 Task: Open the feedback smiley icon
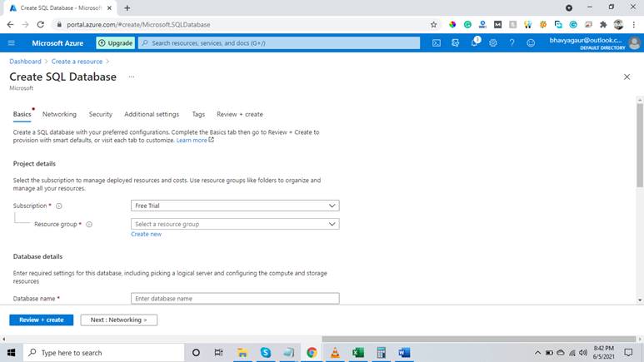pyautogui.click(x=531, y=43)
